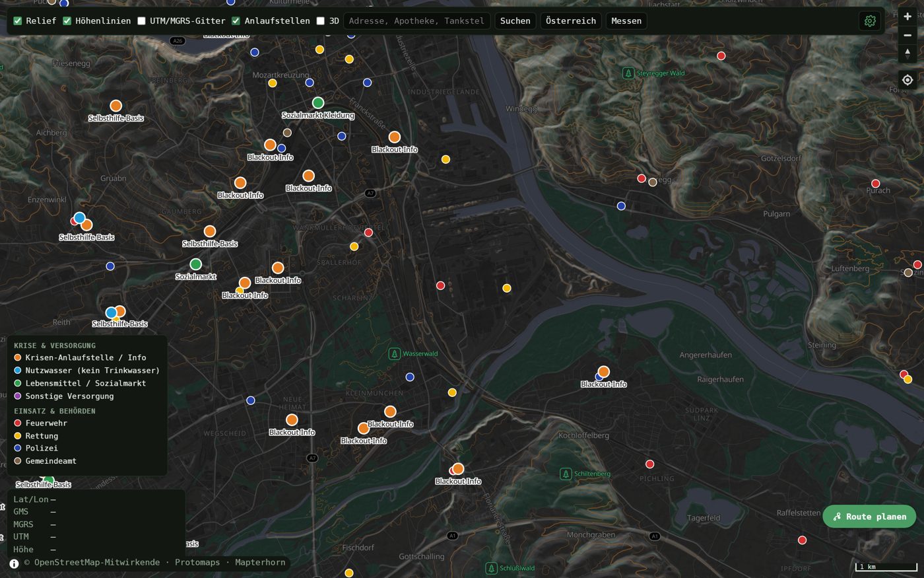
Task: Focus the address search field
Action: (x=416, y=21)
